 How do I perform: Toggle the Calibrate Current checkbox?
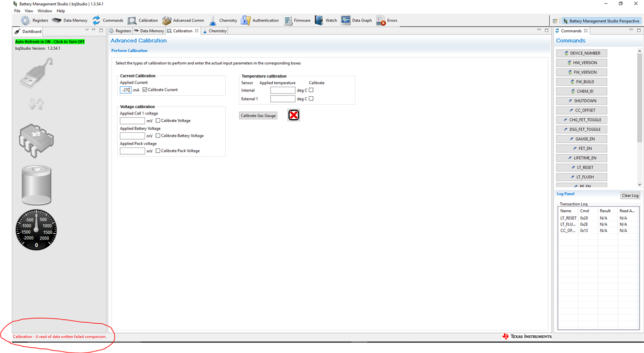click(x=145, y=90)
